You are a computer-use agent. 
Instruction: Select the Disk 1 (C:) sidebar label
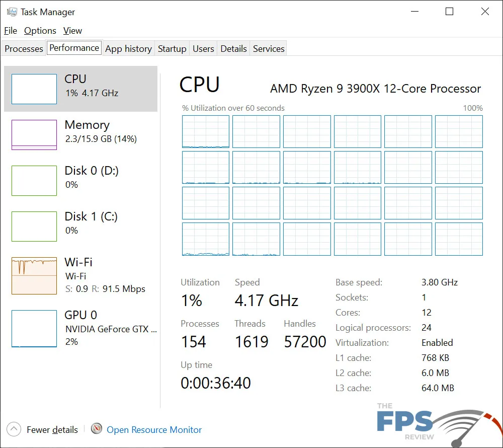(91, 223)
